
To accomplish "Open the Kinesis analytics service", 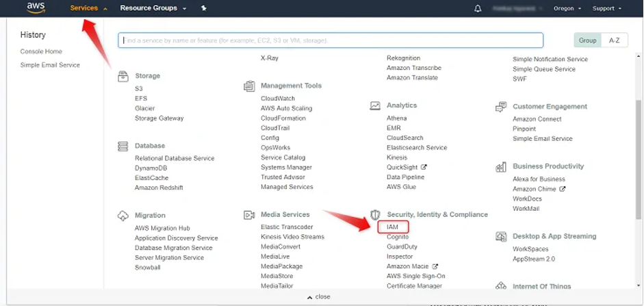I will click(x=397, y=157).
